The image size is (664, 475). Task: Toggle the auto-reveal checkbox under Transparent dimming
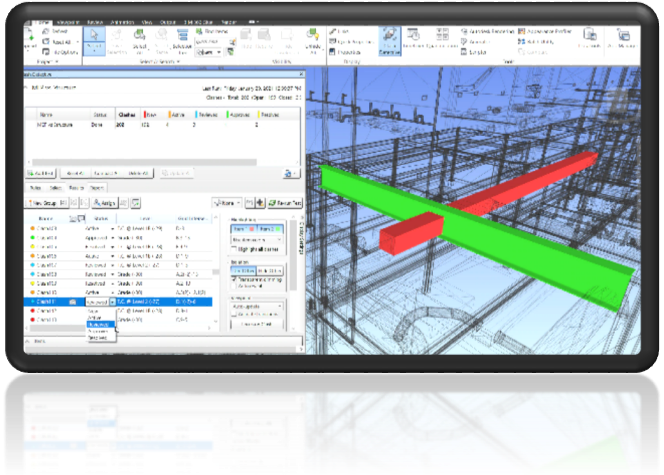click(x=234, y=286)
